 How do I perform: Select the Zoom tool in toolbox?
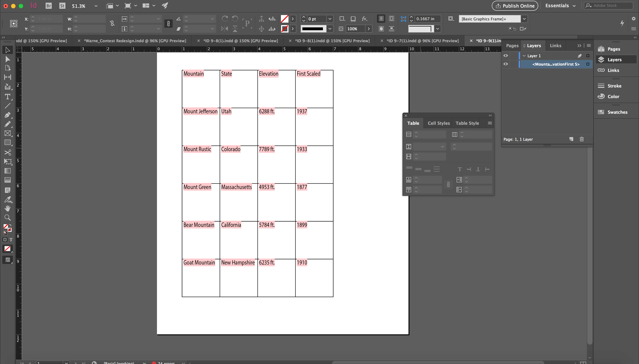coord(7,218)
